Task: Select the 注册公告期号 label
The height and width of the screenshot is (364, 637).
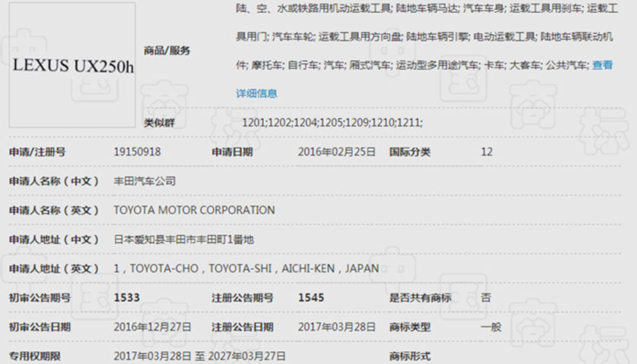Action: [243, 298]
